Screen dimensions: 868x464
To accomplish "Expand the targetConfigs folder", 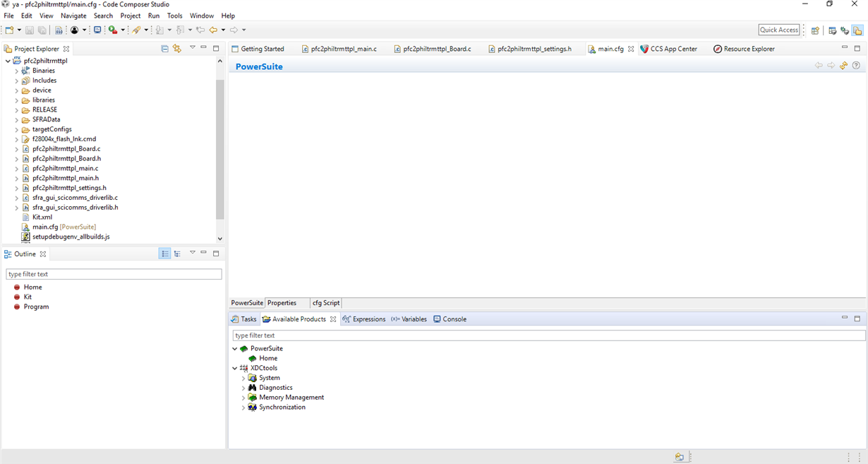I will coord(17,129).
